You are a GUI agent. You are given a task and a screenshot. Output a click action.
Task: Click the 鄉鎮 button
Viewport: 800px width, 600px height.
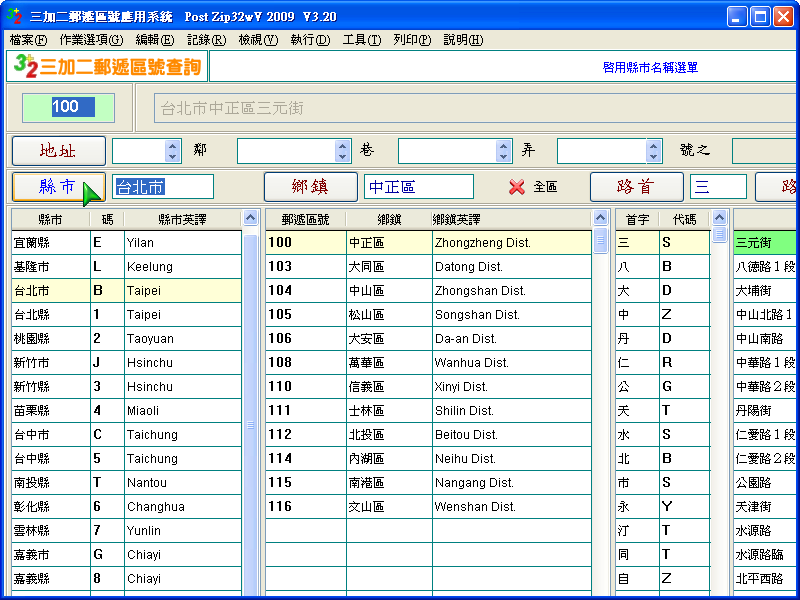pyautogui.click(x=310, y=187)
